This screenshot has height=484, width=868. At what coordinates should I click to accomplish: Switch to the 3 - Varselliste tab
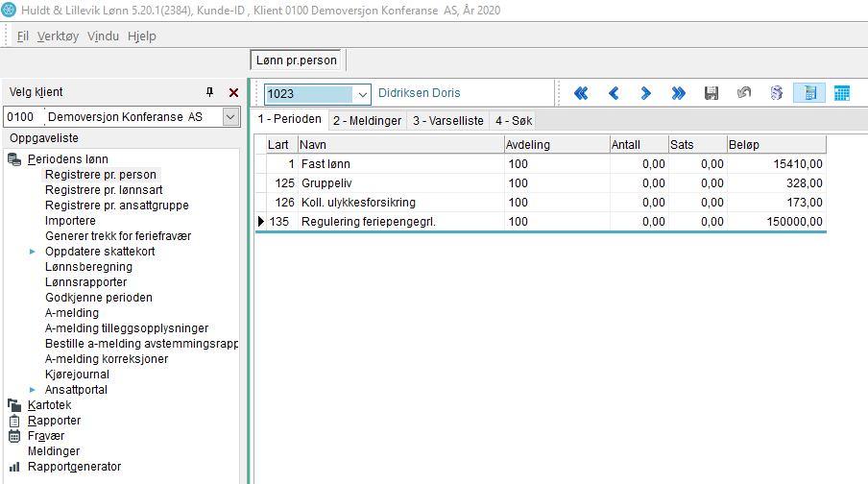point(447,121)
